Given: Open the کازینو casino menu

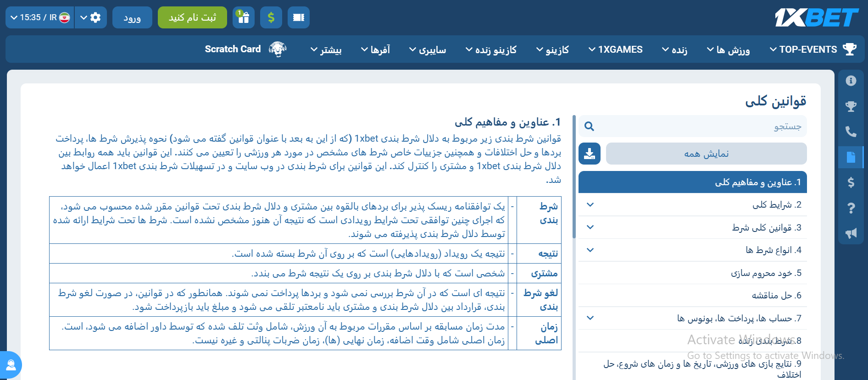Looking at the screenshot, I should click(x=552, y=49).
